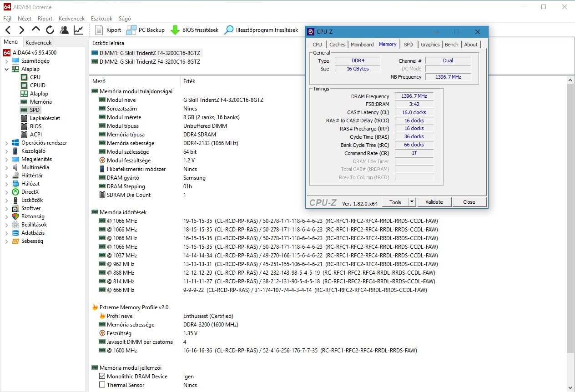This screenshot has height=392, width=575.
Task: Open Illesztőprogram frissítések search button
Action: pos(262,30)
